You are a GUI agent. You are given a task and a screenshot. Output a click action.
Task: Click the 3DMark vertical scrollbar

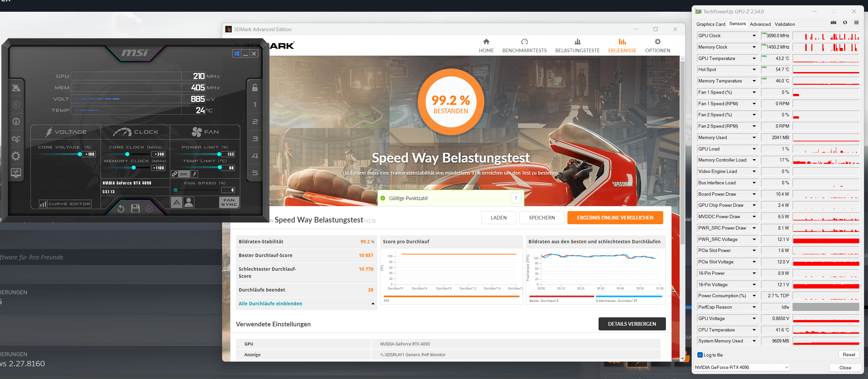point(682,152)
